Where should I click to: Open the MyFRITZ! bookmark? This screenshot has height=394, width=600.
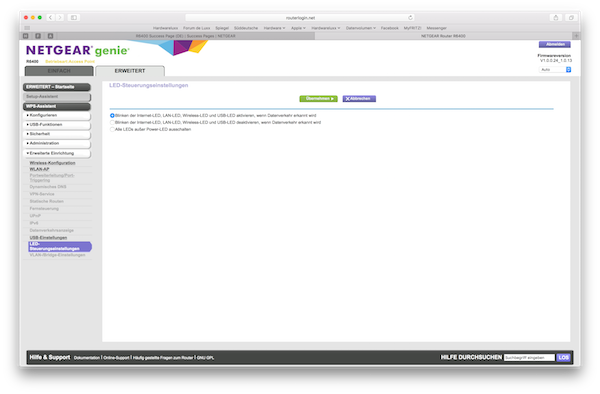[412, 28]
